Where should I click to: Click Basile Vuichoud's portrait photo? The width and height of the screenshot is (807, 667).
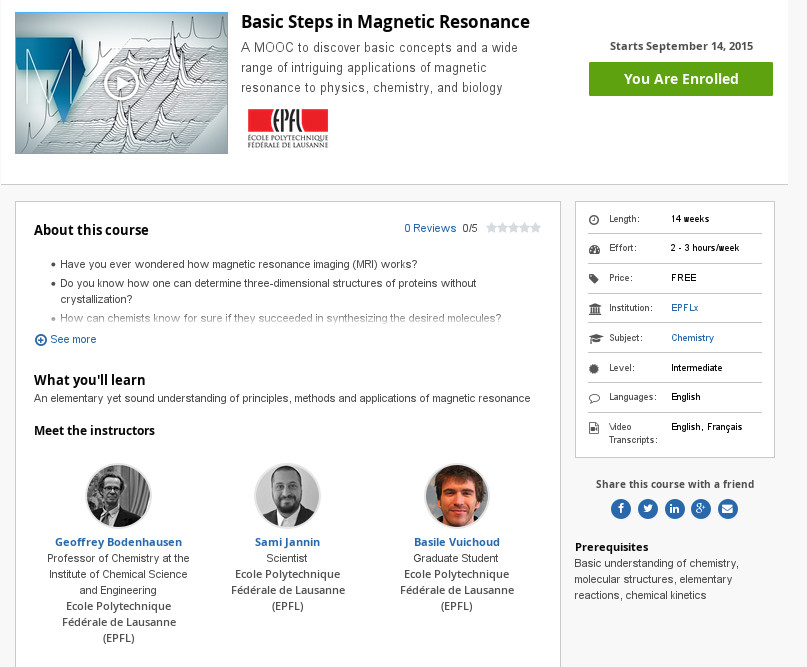457,496
